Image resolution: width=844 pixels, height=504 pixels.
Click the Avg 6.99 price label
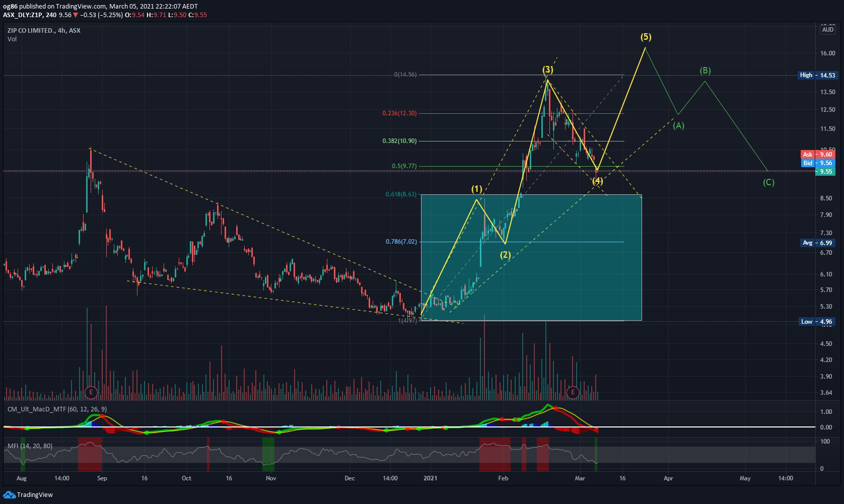tap(818, 243)
